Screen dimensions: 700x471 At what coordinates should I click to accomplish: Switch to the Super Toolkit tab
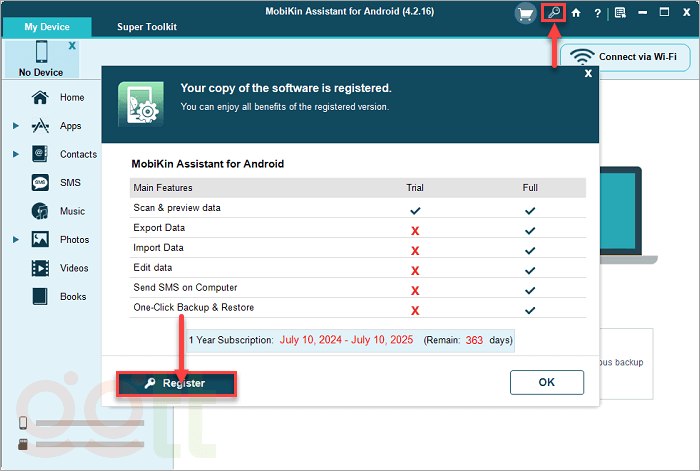click(x=146, y=27)
